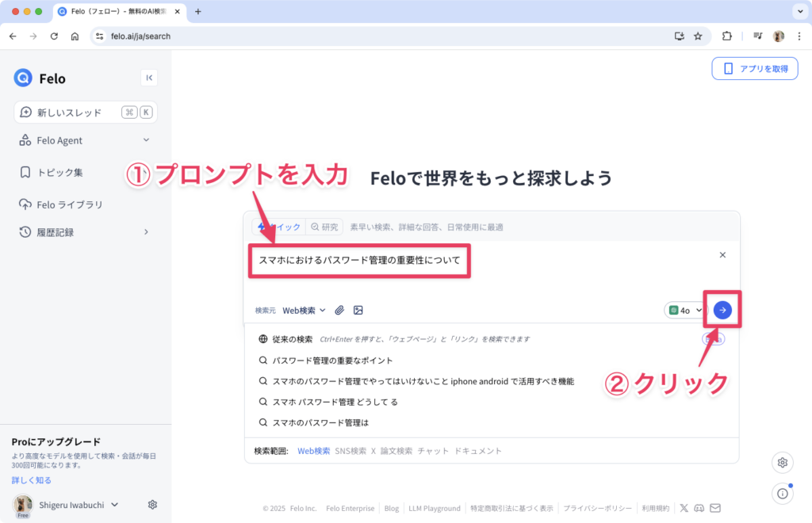
Task: Expand the Felo Agent menu
Action: click(84, 140)
